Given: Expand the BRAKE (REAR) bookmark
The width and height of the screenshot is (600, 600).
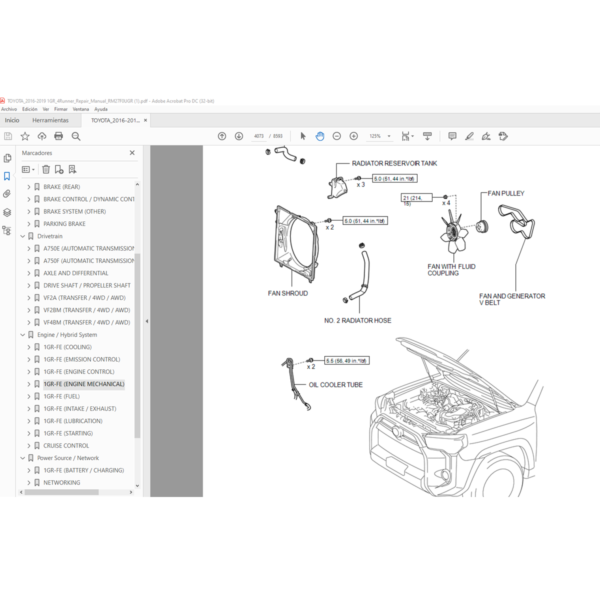Looking at the screenshot, I should (x=29, y=187).
